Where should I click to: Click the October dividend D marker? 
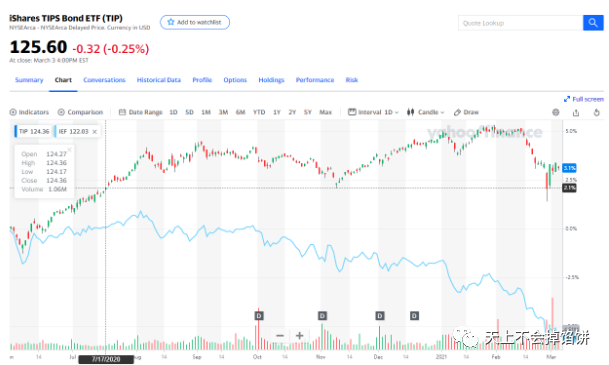pos(259,316)
